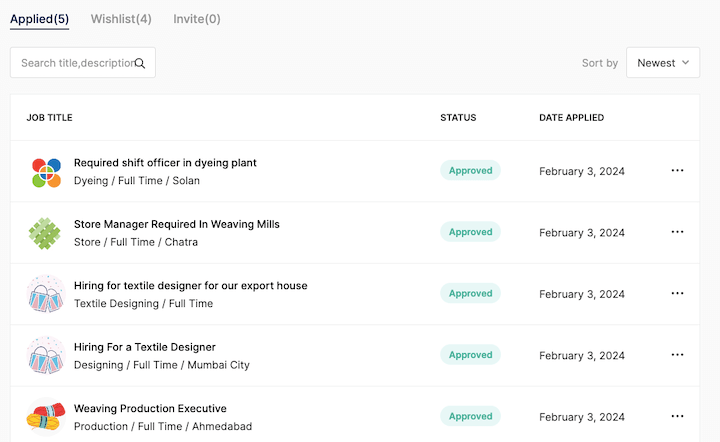This screenshot has height=442, width=720.
Task: Open more options for Store Manager job
Action: tap(677, 232)
